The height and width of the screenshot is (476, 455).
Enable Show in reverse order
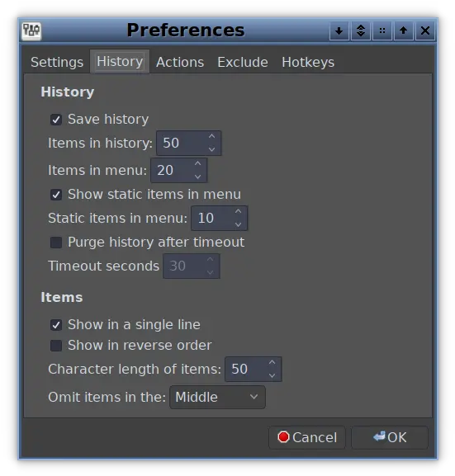56,346
